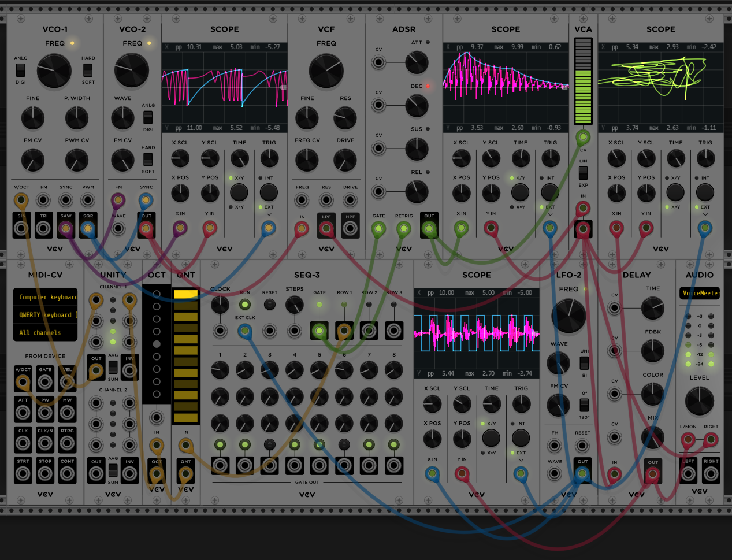Open the MIDI-CV 'All channels' dropdown

pyautogui.click(x=45, y=332)
